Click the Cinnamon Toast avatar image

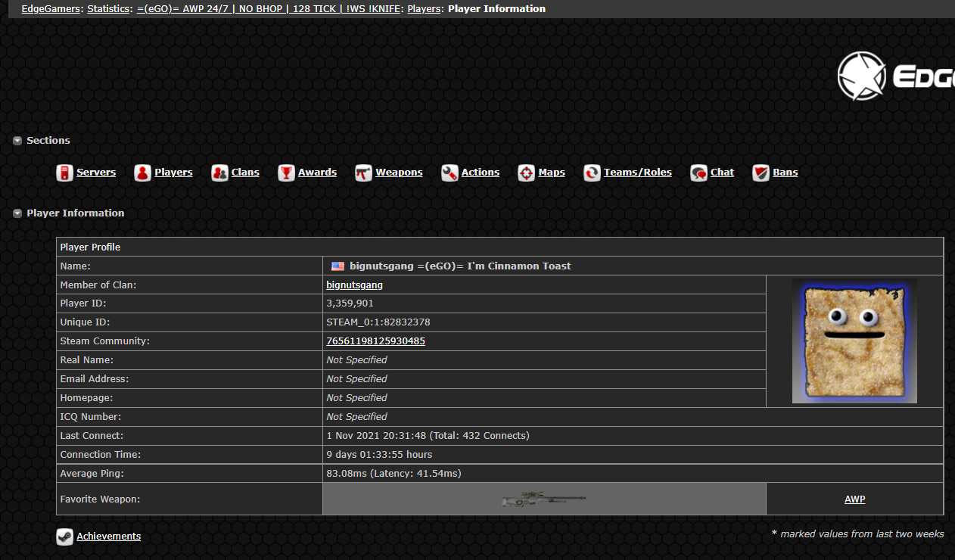coord(854,341)
